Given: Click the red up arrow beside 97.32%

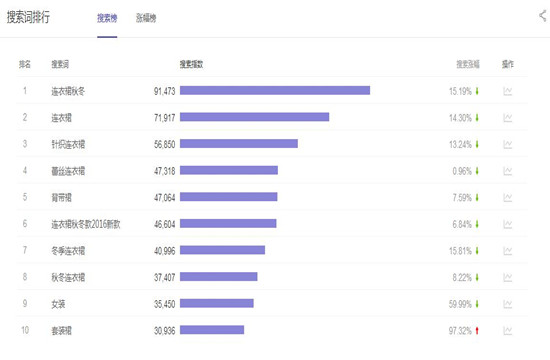Looking at the screenshot, I should pos(477,331).
